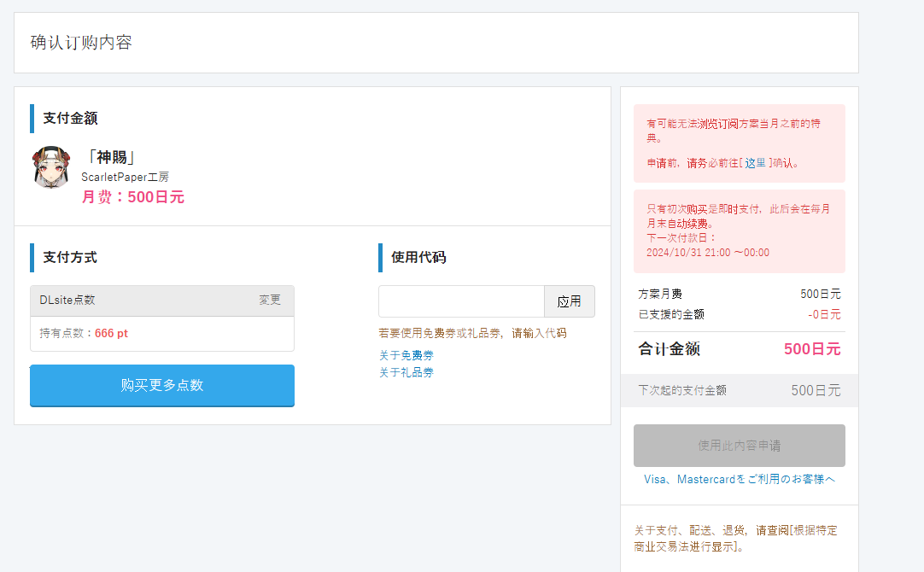Click the 「神賜」 plan title
The height and width of the screenshot is (572, 924).
pyautogui.click(x=111, y=157)
